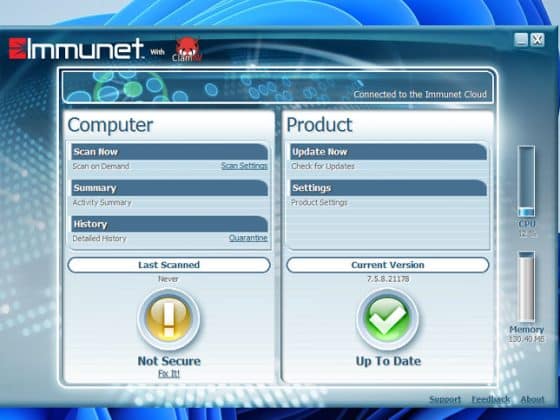Open the History section
The image size is (560, 420).
pos(169,224)
